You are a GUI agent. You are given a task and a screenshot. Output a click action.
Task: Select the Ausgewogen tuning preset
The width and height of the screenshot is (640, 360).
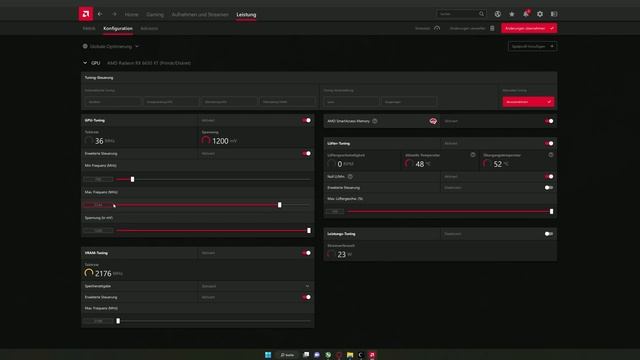[x=409, y=102]
